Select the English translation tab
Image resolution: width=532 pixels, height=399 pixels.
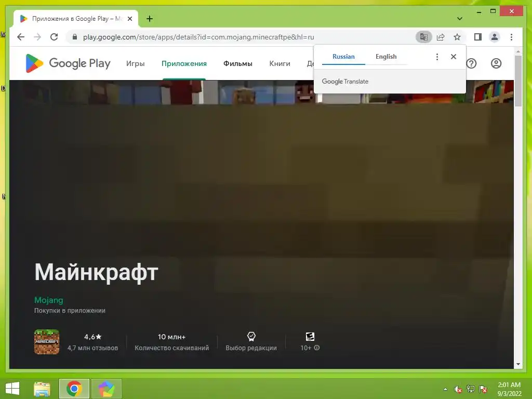(386, 57)
